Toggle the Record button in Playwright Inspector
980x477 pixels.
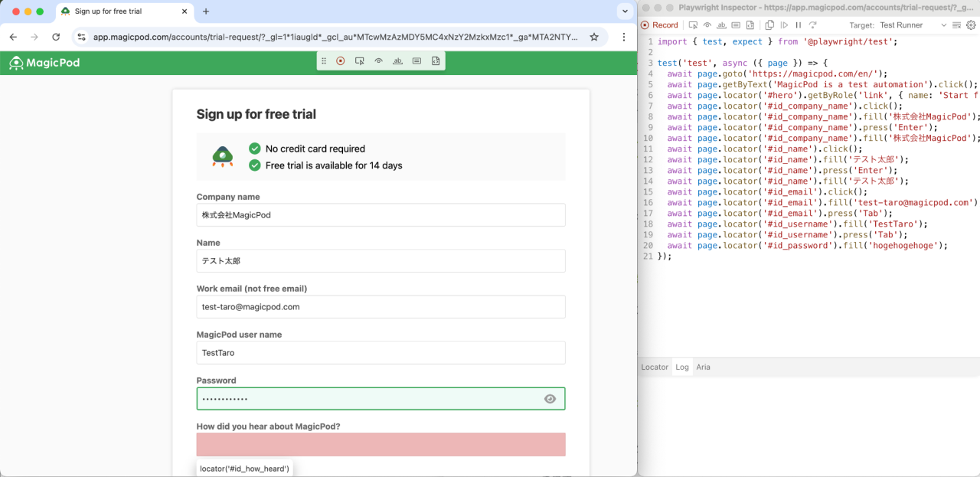(x=659, y=25)
